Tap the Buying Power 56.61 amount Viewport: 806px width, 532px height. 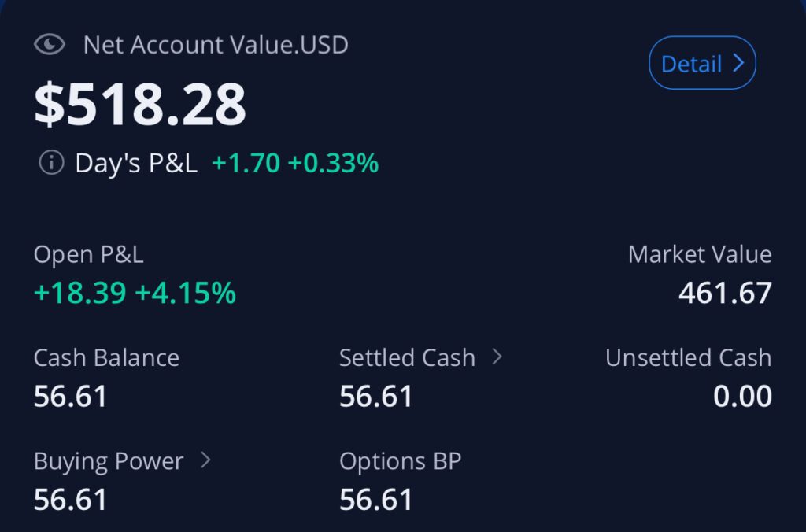(x=70, y=499)
